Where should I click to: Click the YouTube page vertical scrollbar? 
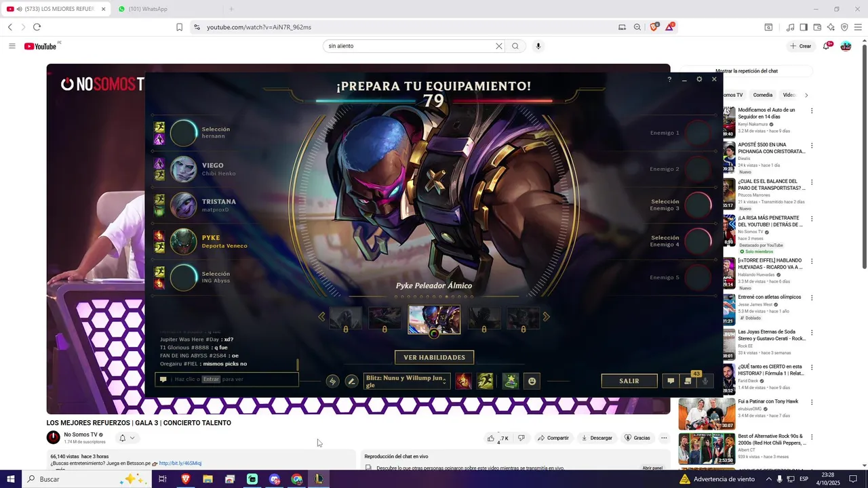click(864, 156)
